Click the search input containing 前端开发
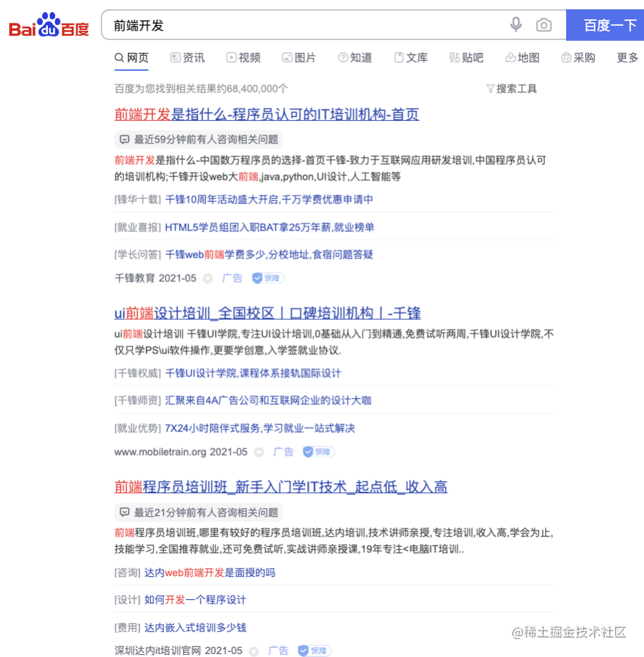This screenshot has height=657, width=644. coord(302,25)
